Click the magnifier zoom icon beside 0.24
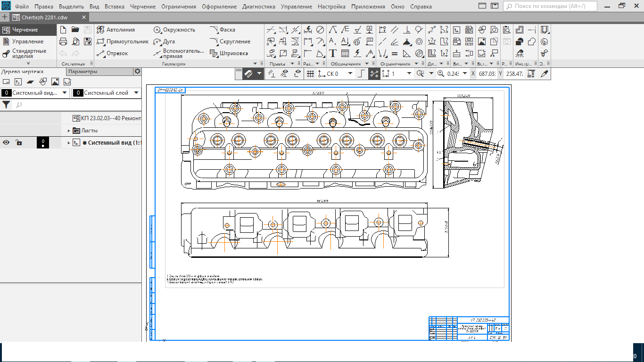The image size is (644, 362). [x=441, y=74]
